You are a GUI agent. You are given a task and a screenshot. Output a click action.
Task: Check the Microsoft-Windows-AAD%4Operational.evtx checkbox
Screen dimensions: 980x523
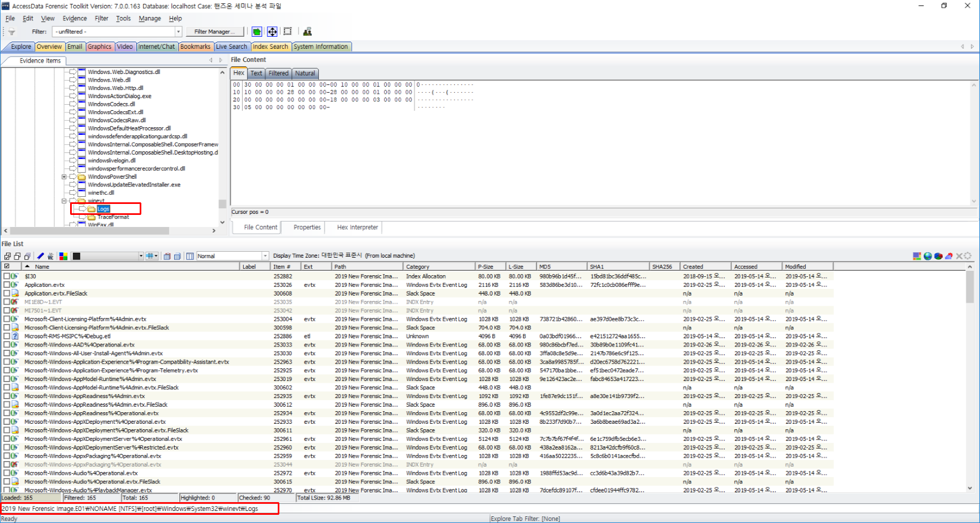click(x=7, y=345)
